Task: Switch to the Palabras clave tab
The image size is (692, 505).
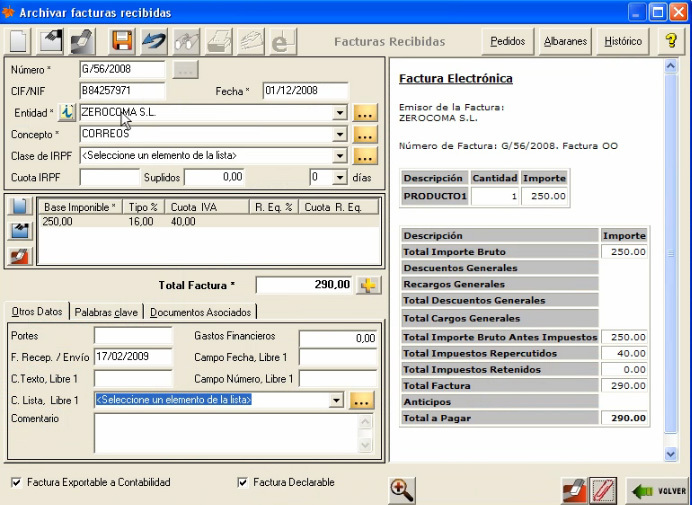Action: coord(106,313)
